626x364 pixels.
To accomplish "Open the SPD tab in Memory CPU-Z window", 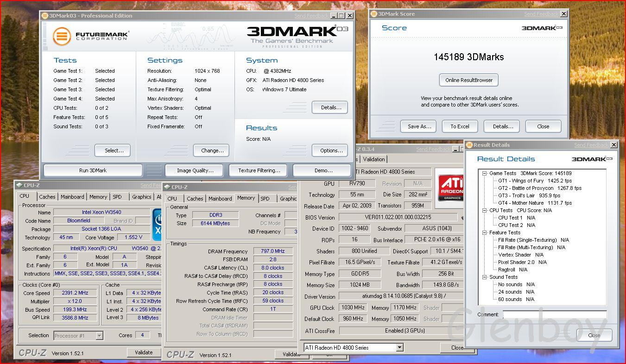I will 265,199.
